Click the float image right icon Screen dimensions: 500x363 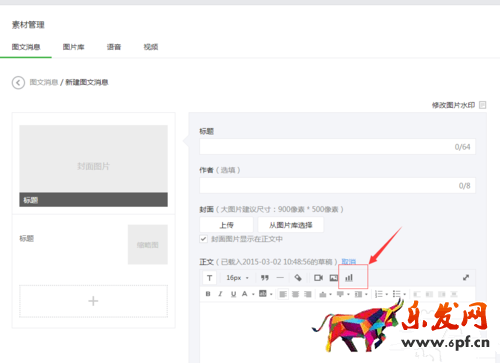(x=442, y=294)
